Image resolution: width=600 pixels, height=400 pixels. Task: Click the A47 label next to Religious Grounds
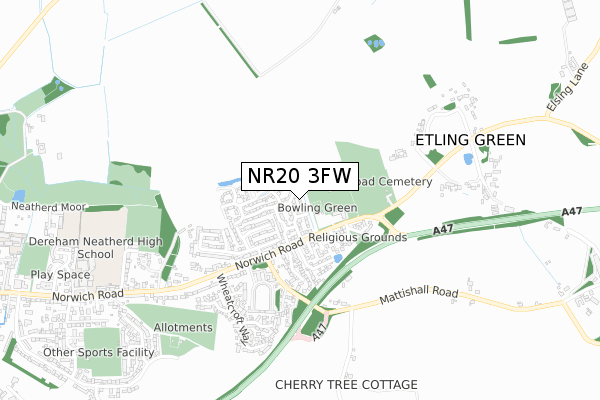point(443,230)
